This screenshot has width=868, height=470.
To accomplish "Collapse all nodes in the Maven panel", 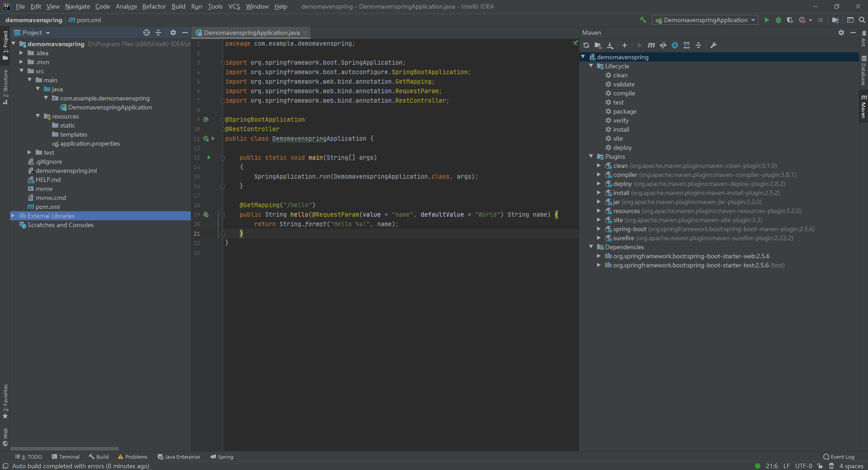I will 698,45.
